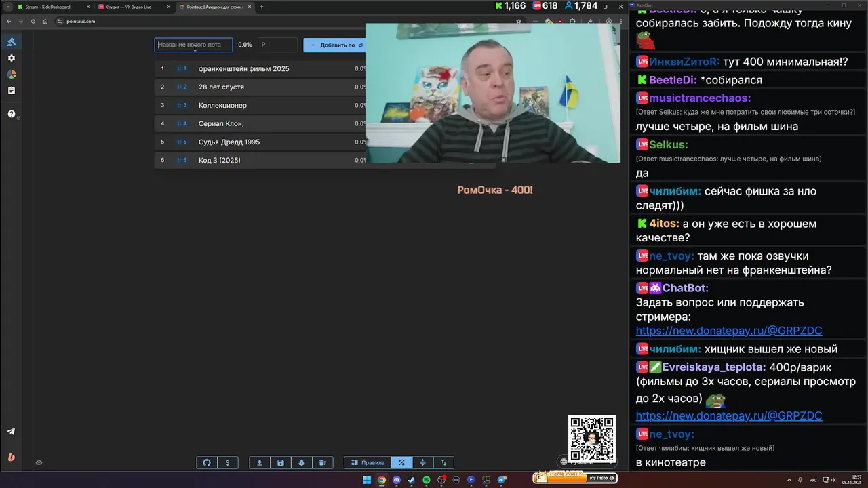Image resolution: width=868 pixels, height=488 pixels.
Task: Click the dollar sign donate button
Action: [x=227, y=462]
